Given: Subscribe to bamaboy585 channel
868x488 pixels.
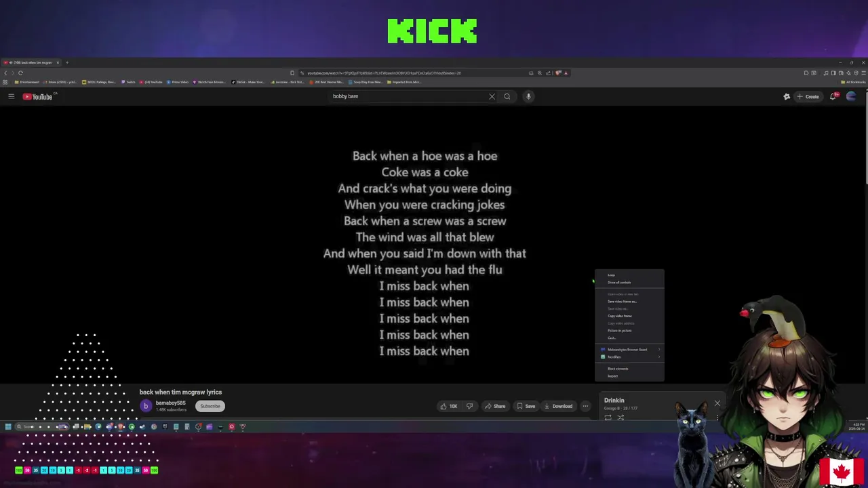Looking at the screenshot, I should (x=210, y=406).
